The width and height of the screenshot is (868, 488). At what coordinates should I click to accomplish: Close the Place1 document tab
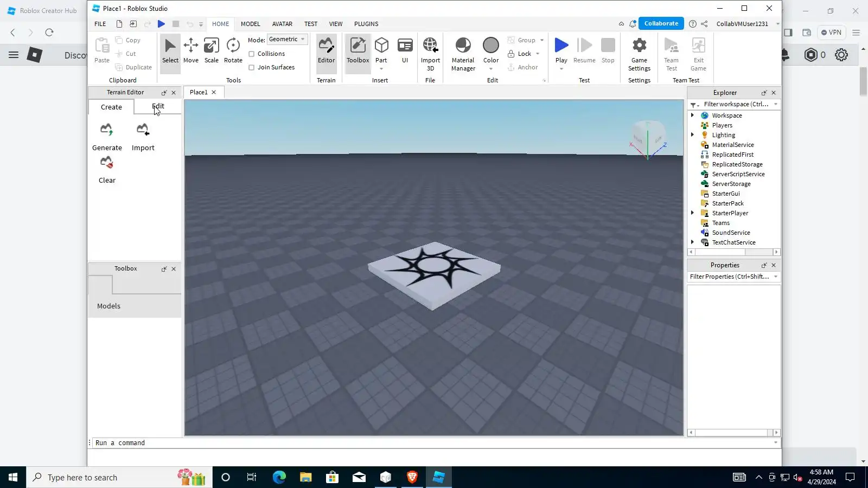pyautogui.click(x=214, y=92)
